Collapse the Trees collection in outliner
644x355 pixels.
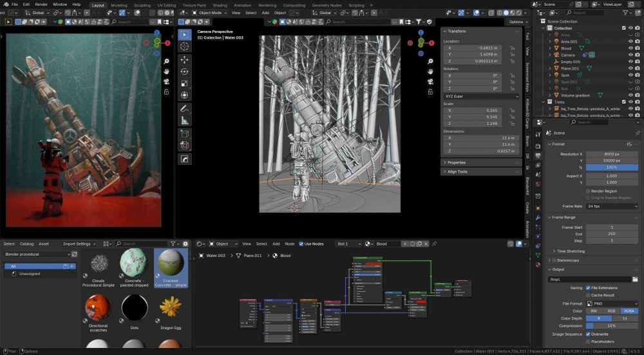click(x=544, y=102)
